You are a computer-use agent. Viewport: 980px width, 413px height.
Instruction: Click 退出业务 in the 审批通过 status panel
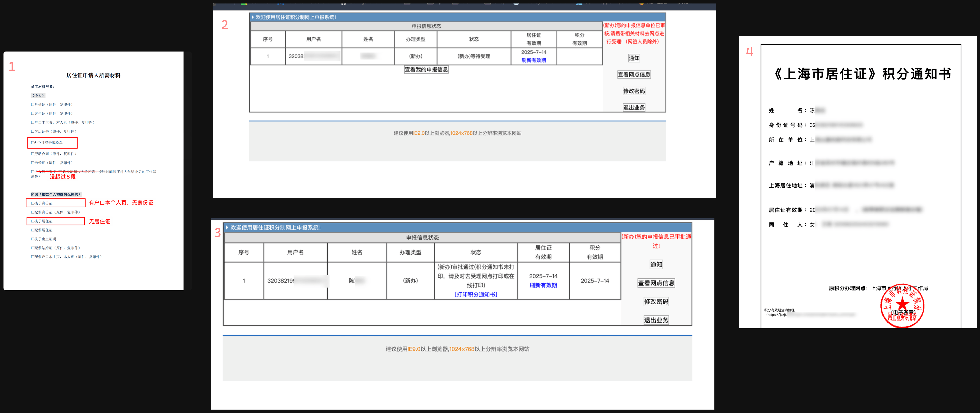point(656,320)
